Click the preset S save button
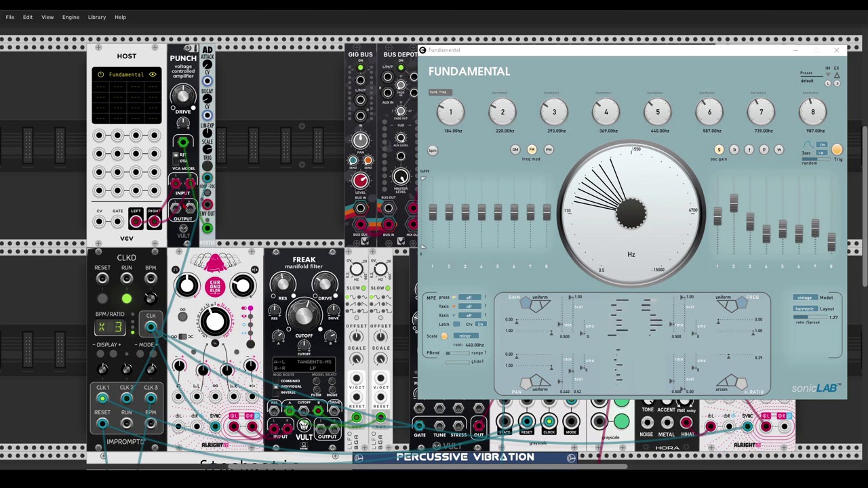868x488 pixels. point(837,83)
